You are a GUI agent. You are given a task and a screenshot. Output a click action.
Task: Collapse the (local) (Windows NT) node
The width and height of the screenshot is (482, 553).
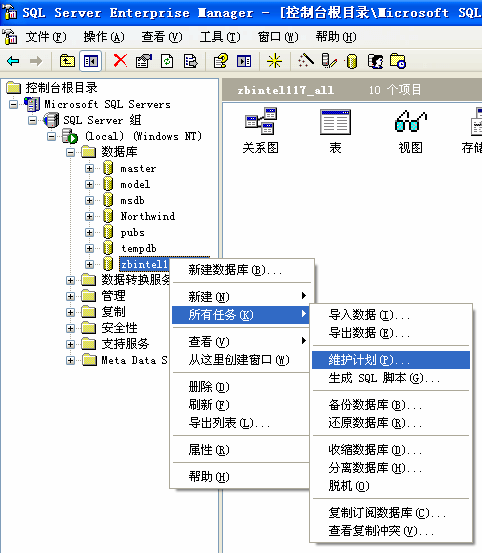point(51,136)
